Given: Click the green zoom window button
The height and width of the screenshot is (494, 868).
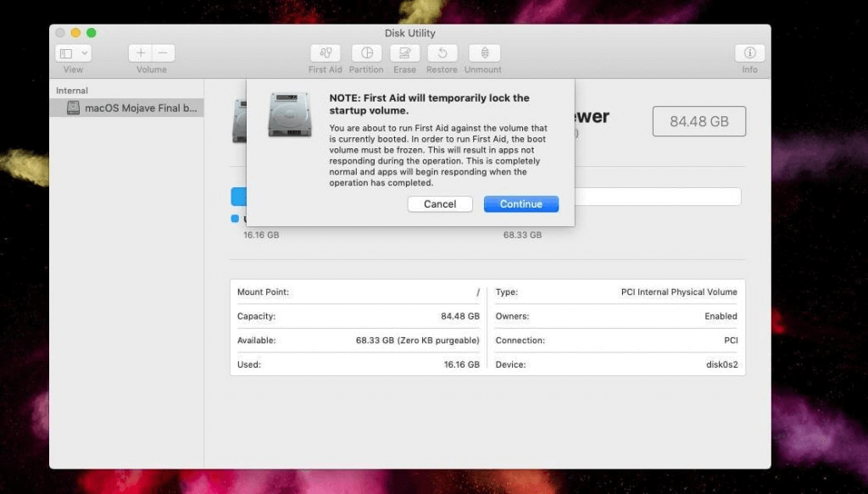Looking at the screenshot, I should 92,33.
